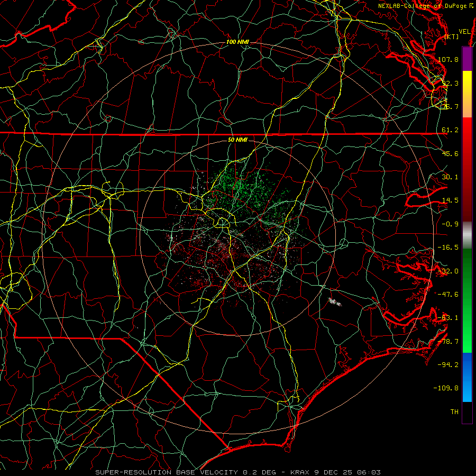This screenshot has width=476, height=476.
Task: Click SUPER-RESOLUTION BASE VELOCITY caption text
Action: (168, 472)
